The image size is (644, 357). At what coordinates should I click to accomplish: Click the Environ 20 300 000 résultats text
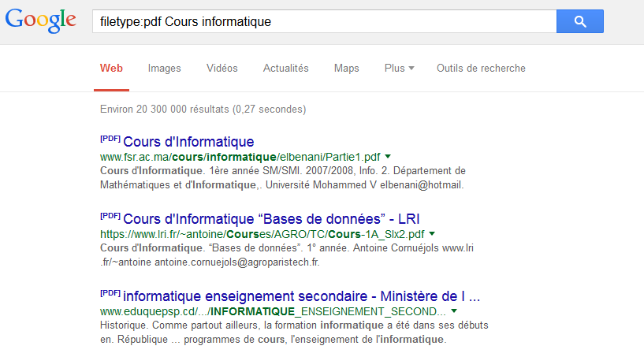click(x=203, y=110)
